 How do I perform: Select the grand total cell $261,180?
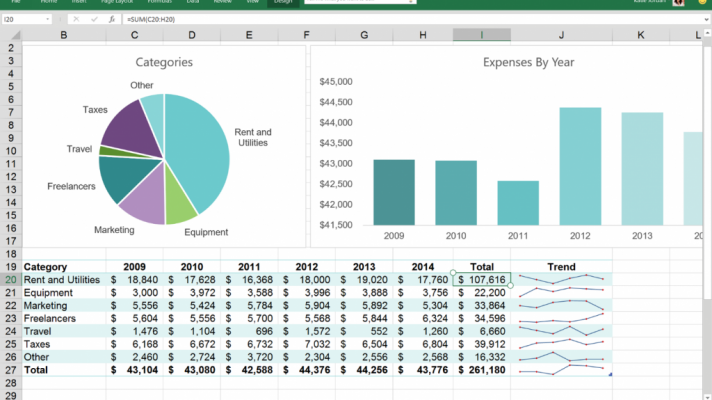(482, 369)
